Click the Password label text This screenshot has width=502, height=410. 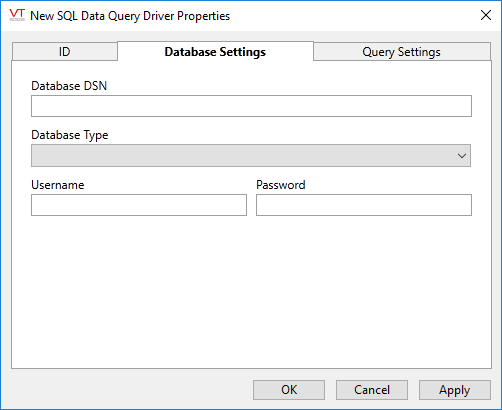pos(281,185)
